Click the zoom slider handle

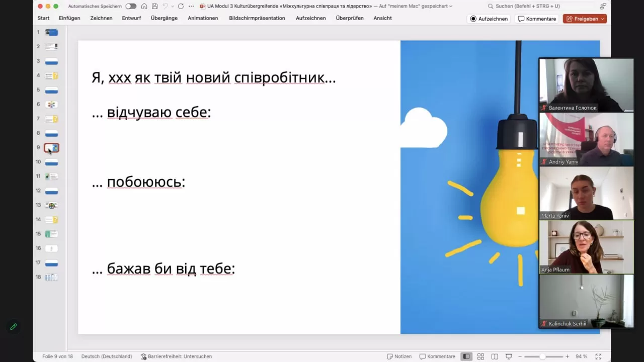click(x=542, y=356)
